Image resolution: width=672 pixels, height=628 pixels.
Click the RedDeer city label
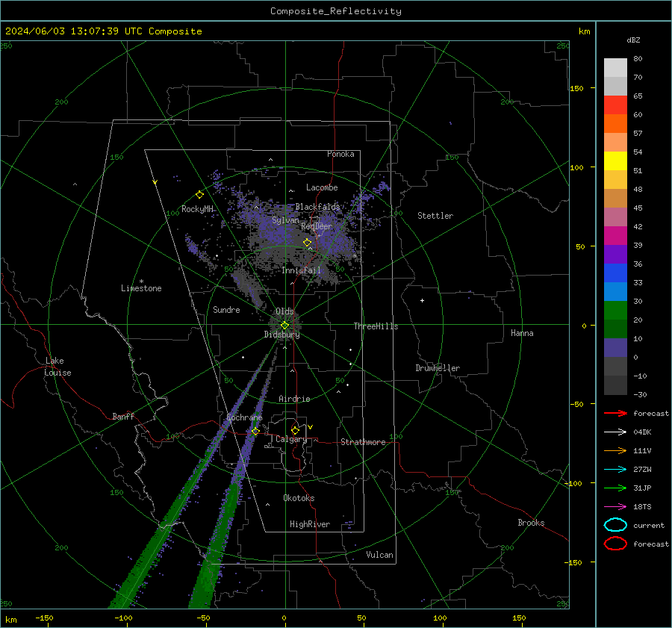(x=317, y=226)
